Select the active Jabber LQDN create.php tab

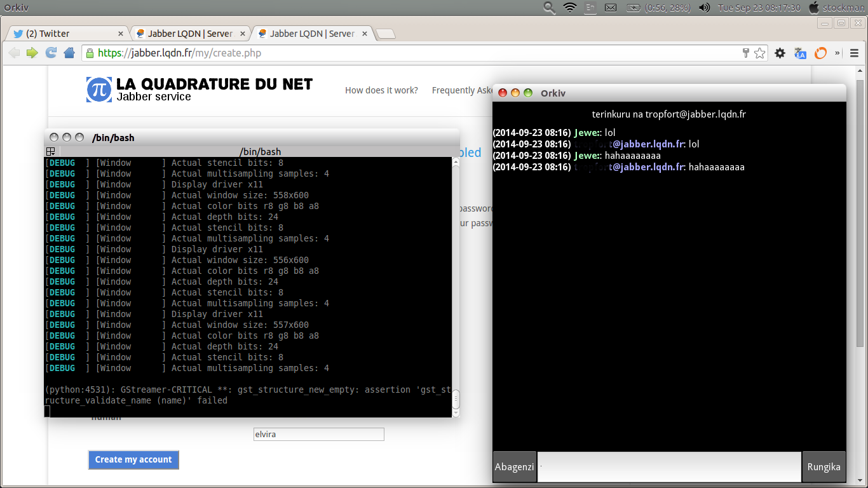click(312, 34)
